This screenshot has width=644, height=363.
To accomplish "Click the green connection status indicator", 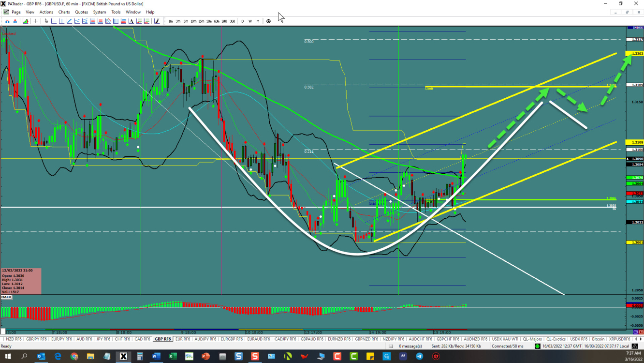I will [537, 346].
